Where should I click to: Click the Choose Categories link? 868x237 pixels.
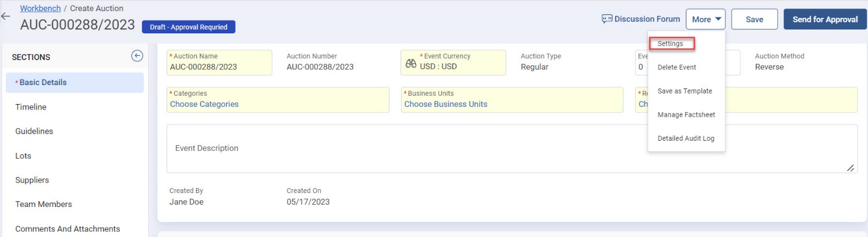coord(204,104)
